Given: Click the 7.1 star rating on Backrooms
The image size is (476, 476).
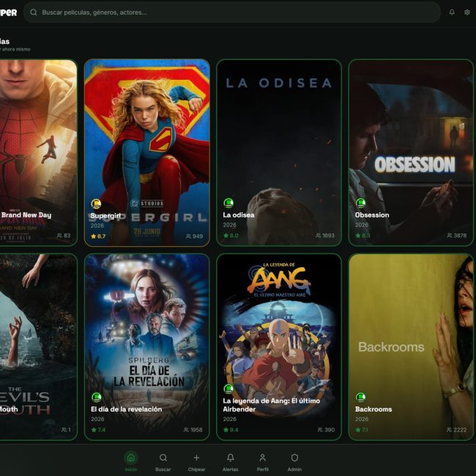Looking at the screenshot, I should [x=362, y=430].
